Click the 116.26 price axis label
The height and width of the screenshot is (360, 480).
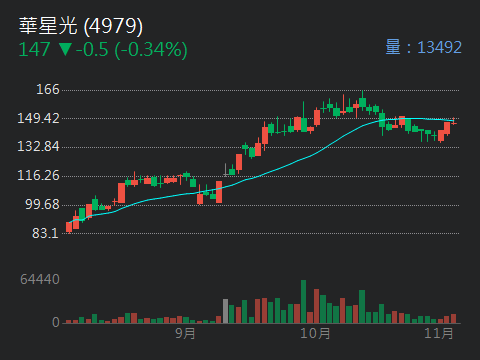click(38, 176)
